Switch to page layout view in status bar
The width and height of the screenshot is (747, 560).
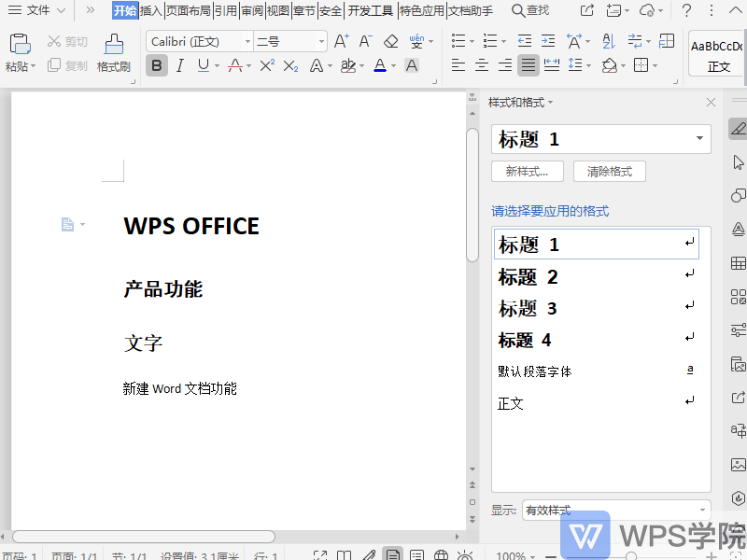click(392, 554)
